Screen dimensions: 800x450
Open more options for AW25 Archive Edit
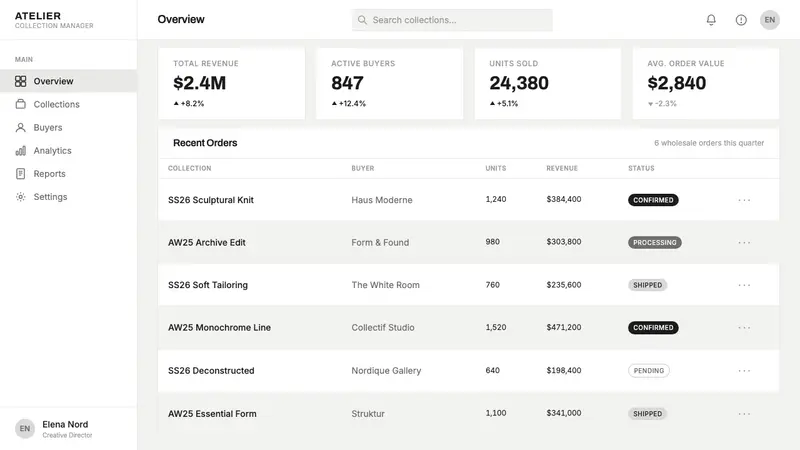(744, 242)
